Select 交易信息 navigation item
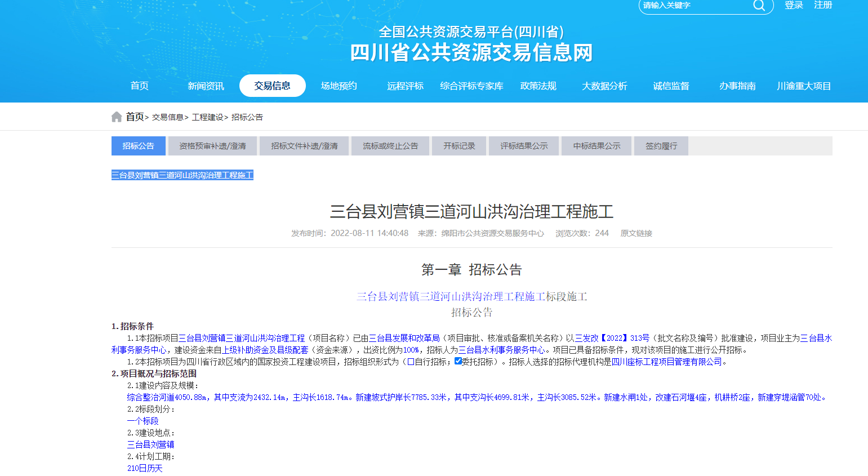 (x=273, y=86)
